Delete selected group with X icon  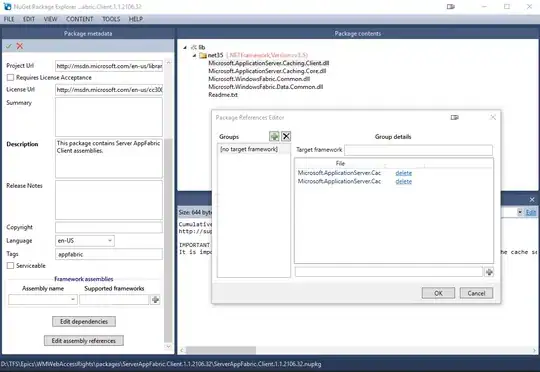[x=286, y=136]
